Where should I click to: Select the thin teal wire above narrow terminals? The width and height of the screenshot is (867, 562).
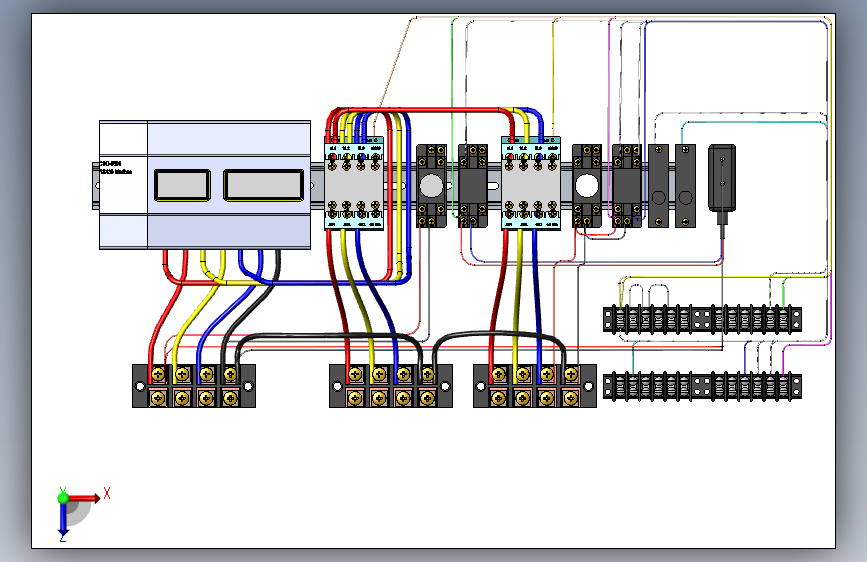tap(752, 123)
